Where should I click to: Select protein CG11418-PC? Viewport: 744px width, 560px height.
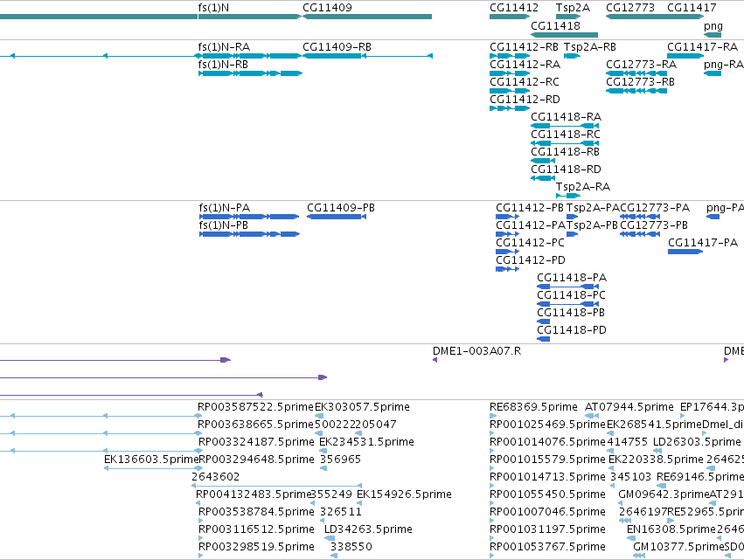(x=568, y=304)
